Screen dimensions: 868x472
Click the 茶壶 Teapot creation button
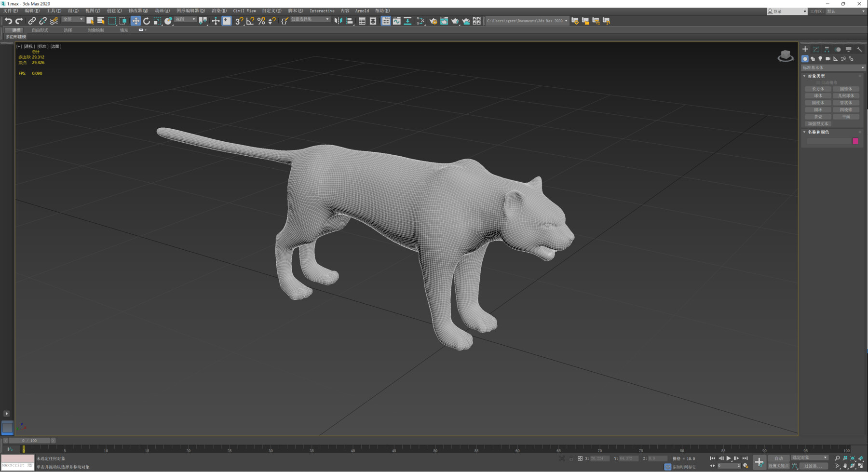pos(818,117)
